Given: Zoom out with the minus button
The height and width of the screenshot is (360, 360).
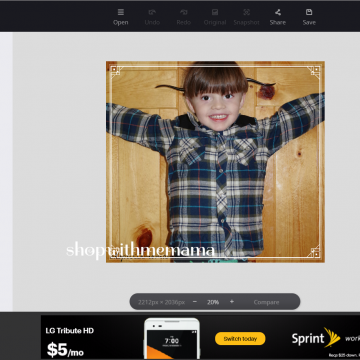Looking at the screenshot, I should 195,302.
